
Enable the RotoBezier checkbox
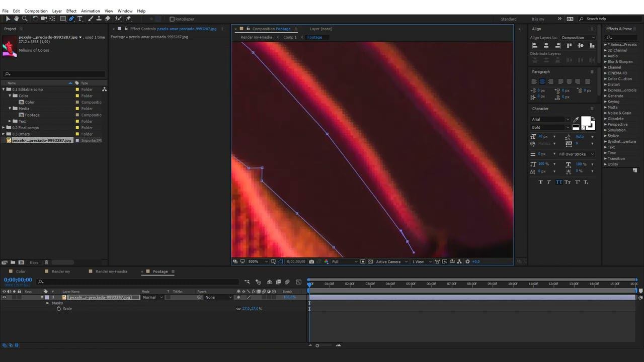pos(172,19)
